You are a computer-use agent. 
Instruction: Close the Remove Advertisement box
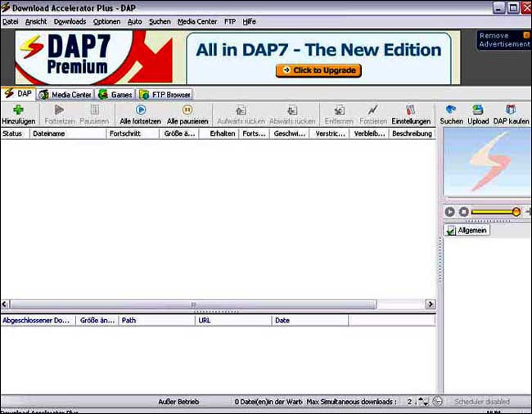point(526,35)
